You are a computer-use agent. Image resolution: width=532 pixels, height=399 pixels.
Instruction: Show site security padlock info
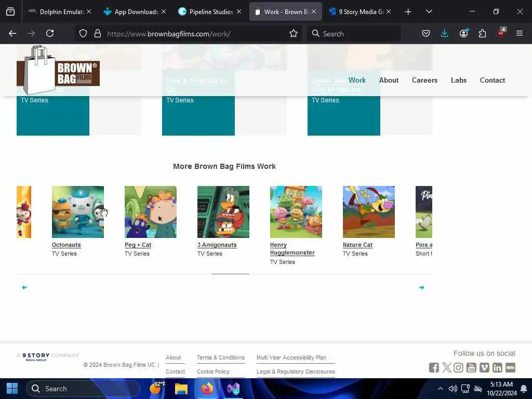(98, 33)
